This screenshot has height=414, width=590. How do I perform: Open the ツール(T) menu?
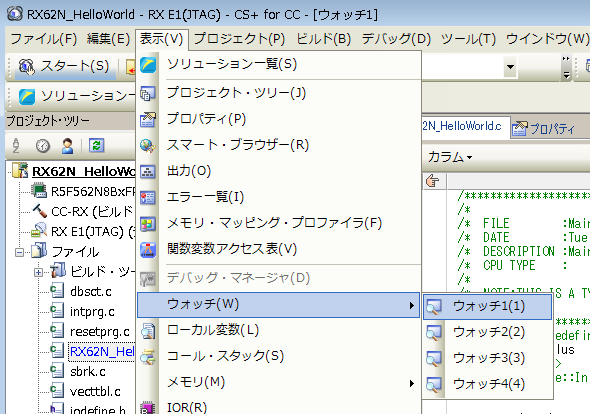(468, 39)
